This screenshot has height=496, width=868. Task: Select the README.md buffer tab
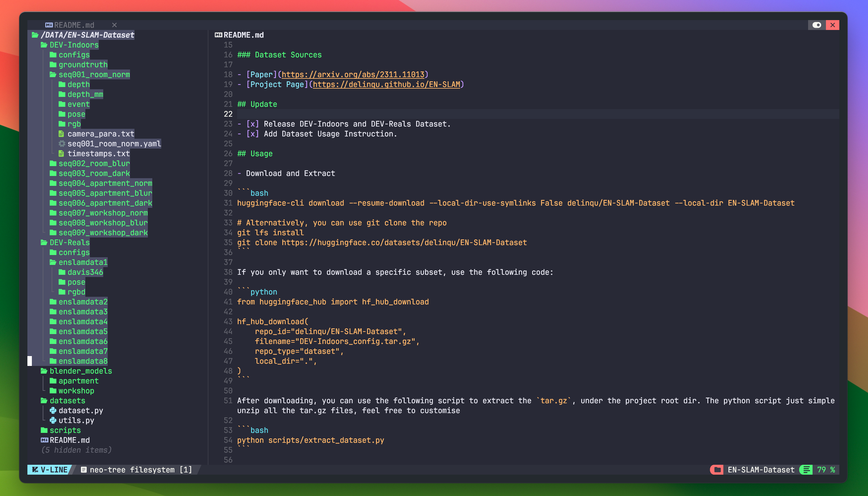[74, 25]
